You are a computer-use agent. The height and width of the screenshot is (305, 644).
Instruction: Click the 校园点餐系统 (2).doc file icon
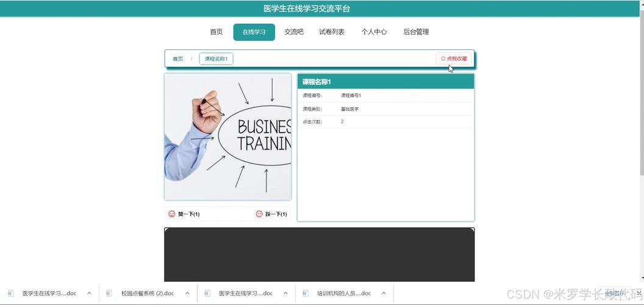click(x=109, y=293)
